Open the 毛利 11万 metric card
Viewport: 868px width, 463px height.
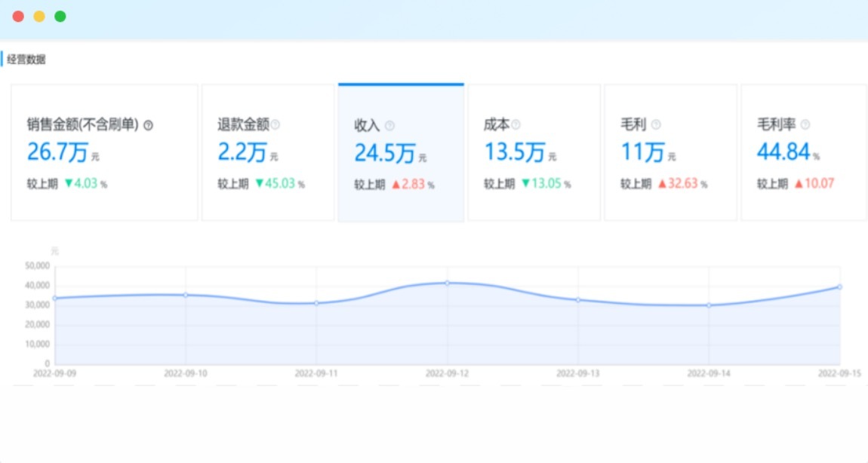(670, 152)
